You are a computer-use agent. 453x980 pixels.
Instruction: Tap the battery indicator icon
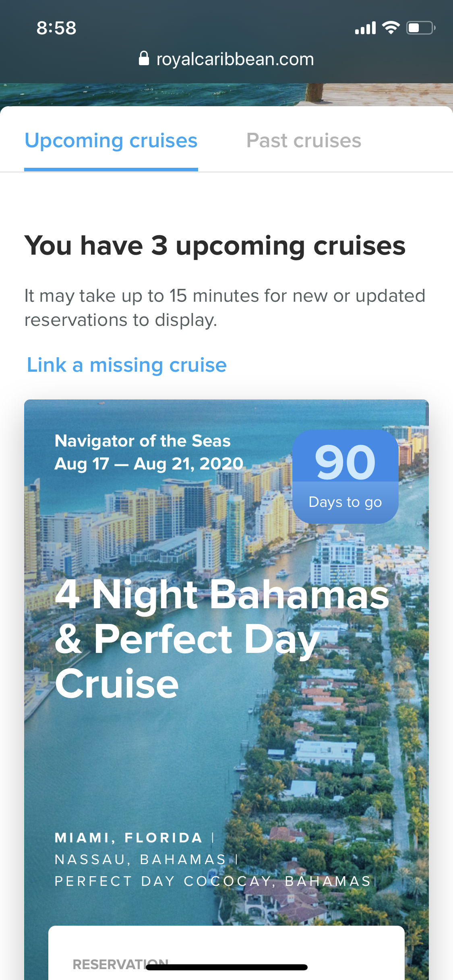420,28
